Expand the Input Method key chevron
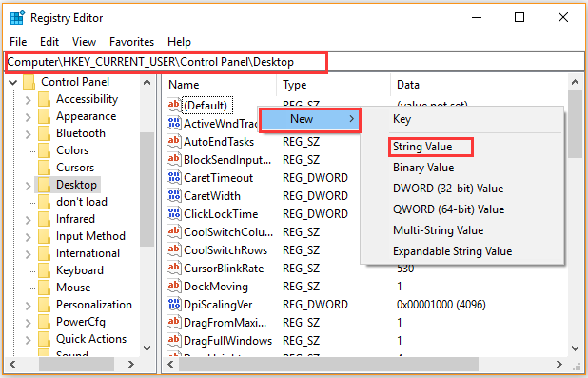Screen dimensions: 588x378 click(29, 236)
